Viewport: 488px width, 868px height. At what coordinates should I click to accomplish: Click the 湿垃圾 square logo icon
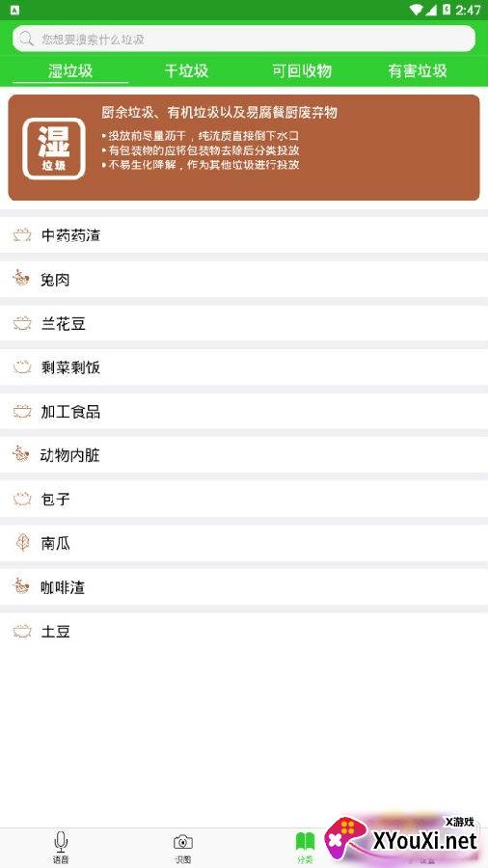click(54, 149)
